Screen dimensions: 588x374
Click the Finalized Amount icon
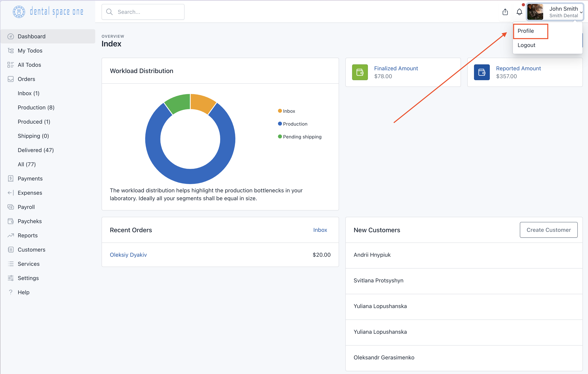coord(360,72)
